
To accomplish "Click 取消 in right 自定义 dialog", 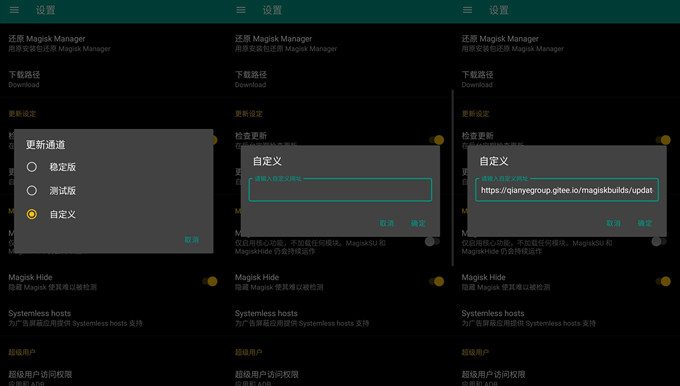I will (x=613, y=223).
